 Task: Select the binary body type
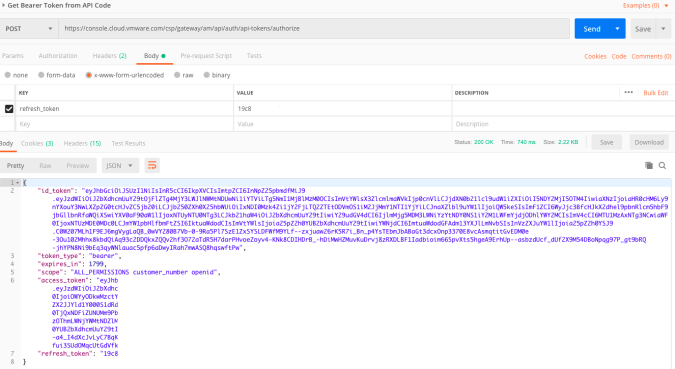pyautogui.click(x=217, y=75)
